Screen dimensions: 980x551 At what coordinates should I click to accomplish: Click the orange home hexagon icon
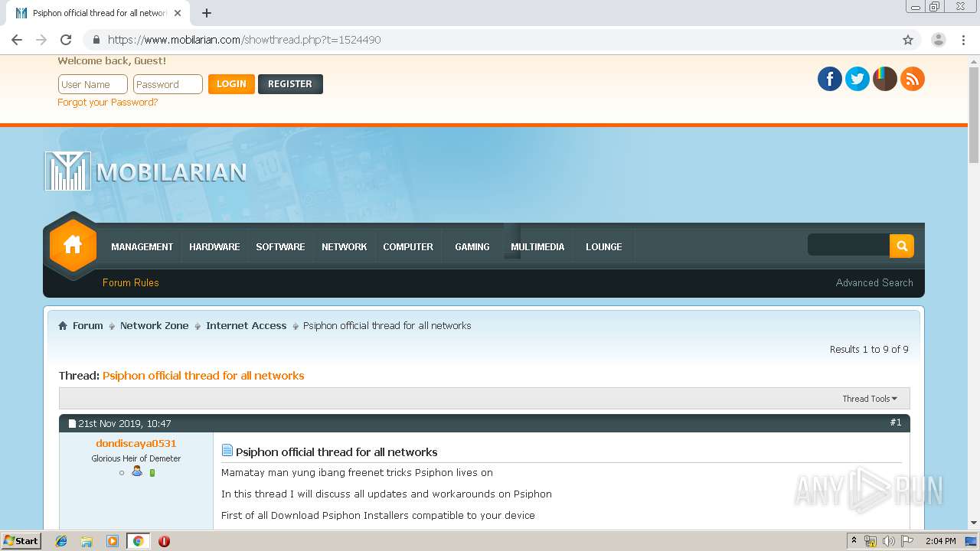[73, 246]
